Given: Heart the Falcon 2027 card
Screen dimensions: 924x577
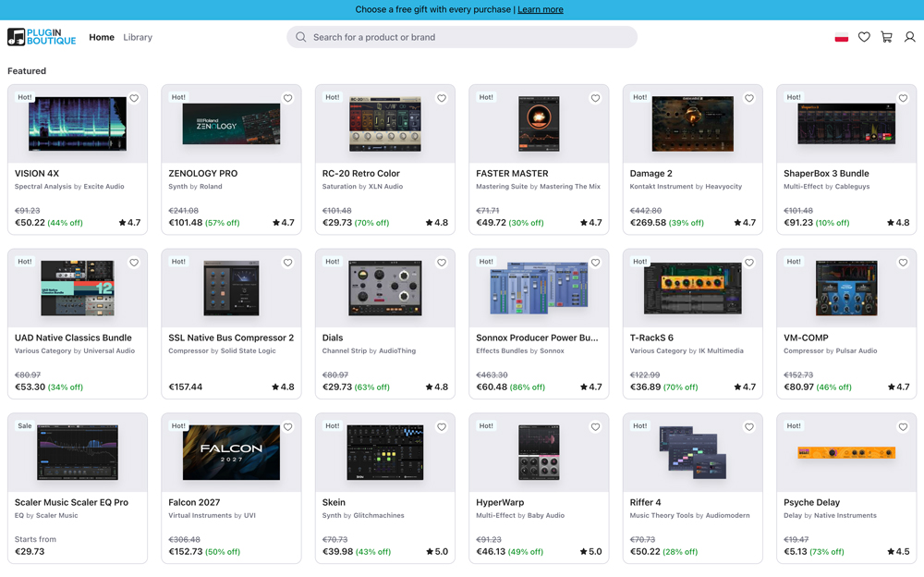Looking at the screenshot, I should (287, 426).
